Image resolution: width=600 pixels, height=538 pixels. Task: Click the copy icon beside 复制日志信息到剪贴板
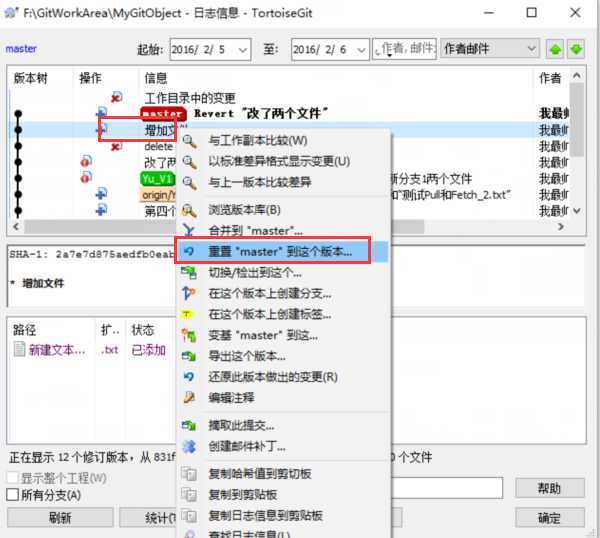(x=189, y=516)
